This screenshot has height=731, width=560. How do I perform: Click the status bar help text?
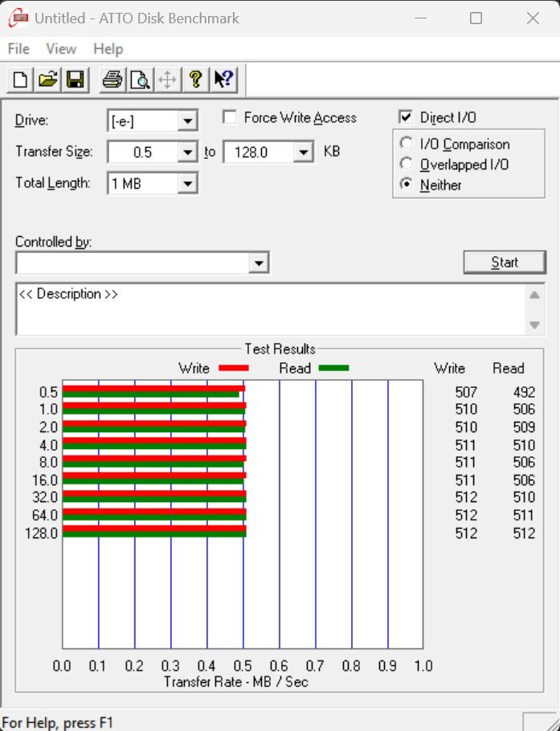(57, 723)
